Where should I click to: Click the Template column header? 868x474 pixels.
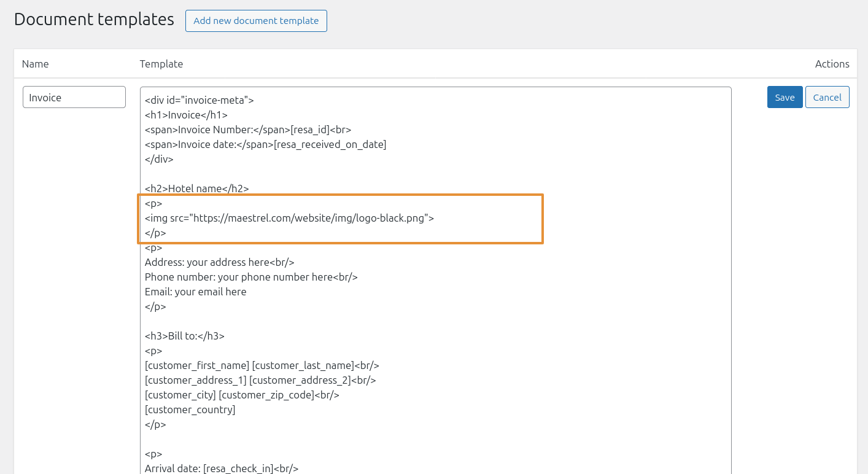161,64
